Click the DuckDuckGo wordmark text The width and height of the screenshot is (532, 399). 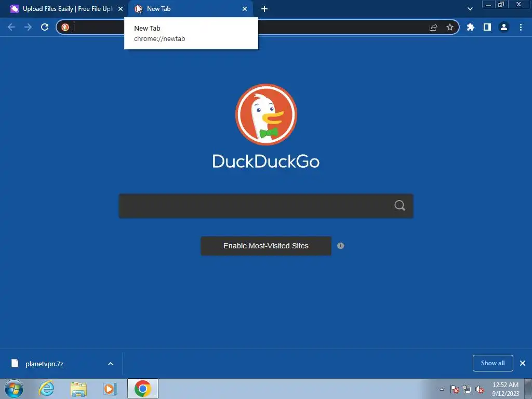click(x=266, y=161)
